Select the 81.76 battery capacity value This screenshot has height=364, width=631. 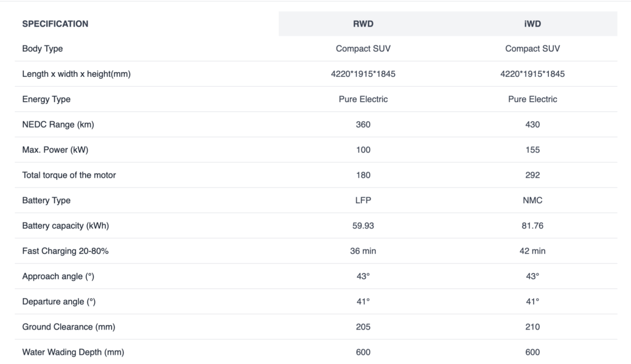tap(532, 225)
